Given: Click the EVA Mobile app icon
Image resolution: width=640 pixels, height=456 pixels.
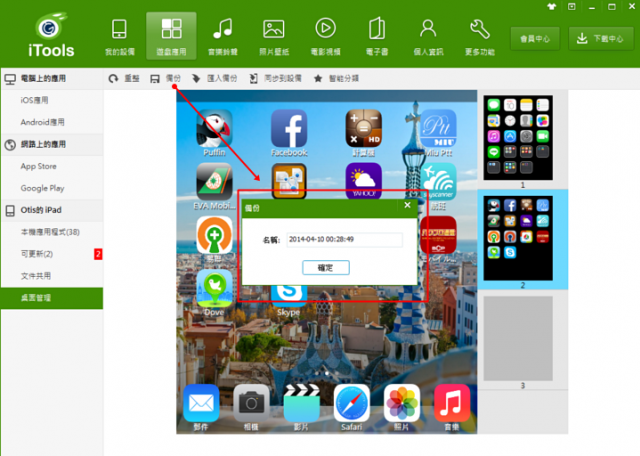Looking at the screenshot, I should (214, 182).
